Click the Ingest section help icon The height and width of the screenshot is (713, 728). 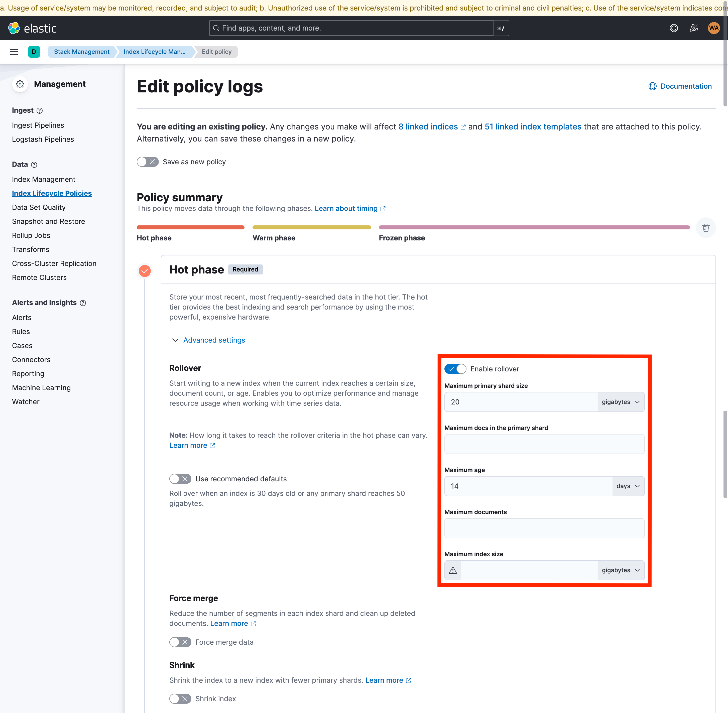40,111
